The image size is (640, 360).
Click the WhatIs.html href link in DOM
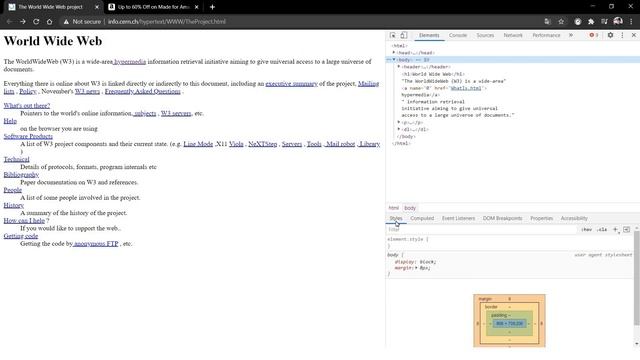click(466, 88)
